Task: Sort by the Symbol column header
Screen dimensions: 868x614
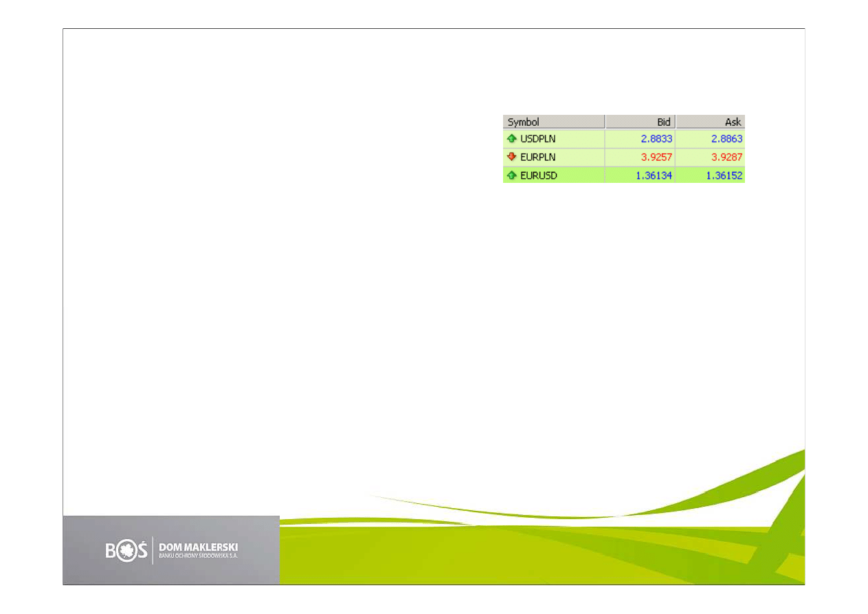Action: point(553,122)
